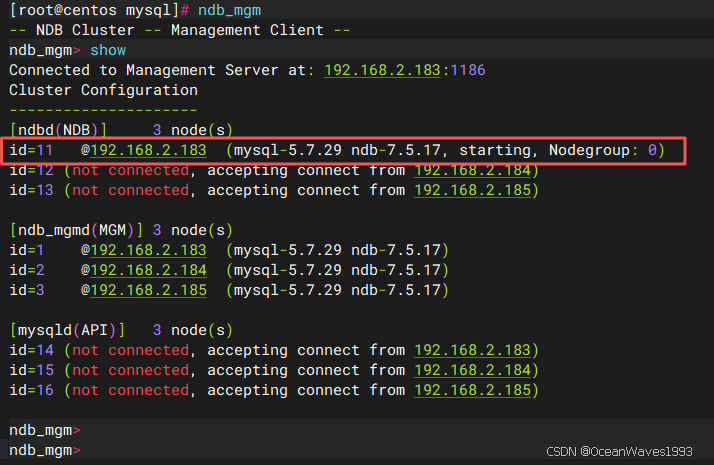Viewport: 714px width, 465px height.
Task: Open the IP link on the id=11 row
Action: tap(148, 150)
